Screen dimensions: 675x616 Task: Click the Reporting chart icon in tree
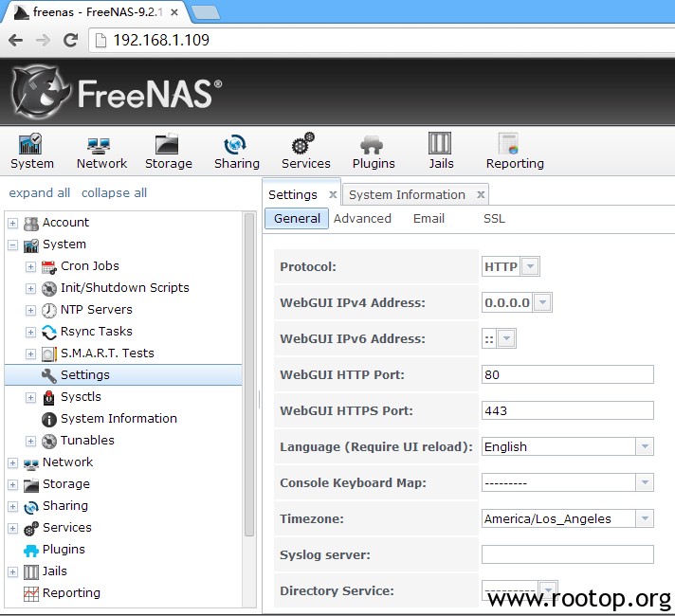point(31,594)
